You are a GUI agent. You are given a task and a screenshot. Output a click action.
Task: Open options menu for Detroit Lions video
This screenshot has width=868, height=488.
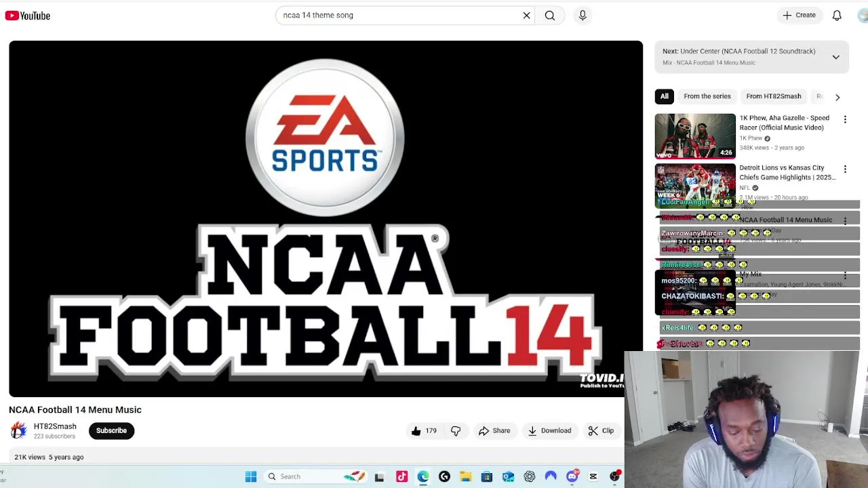click(845, 169)
